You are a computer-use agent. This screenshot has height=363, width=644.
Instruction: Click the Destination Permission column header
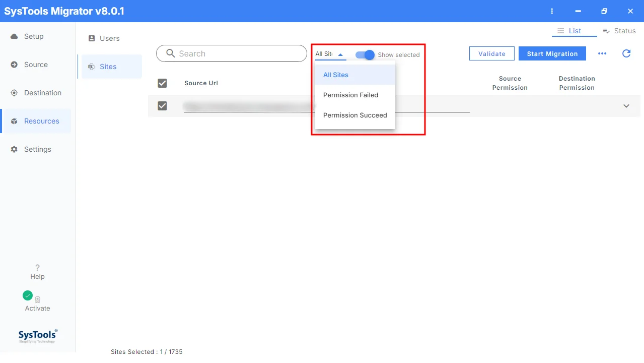click(x=577, y=83)
